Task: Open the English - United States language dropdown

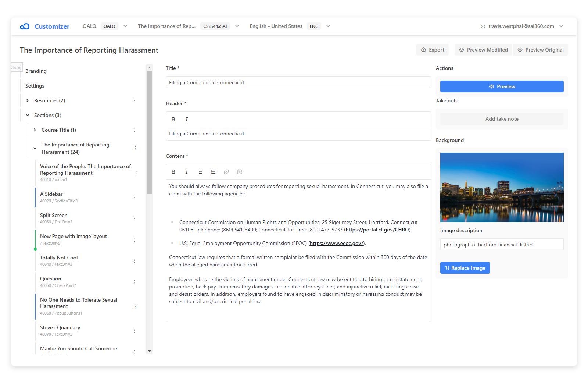Action: click(x=328, y=26)
